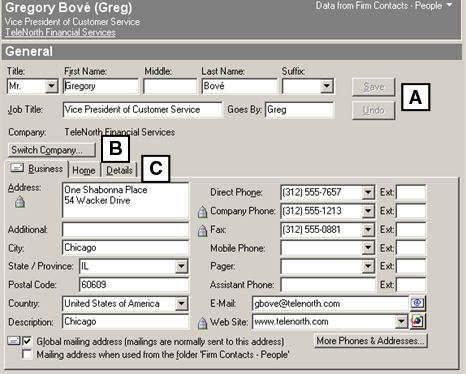This screenshot has width=466, height=374.
Task: Click the City field
Action: coord(126,248)
